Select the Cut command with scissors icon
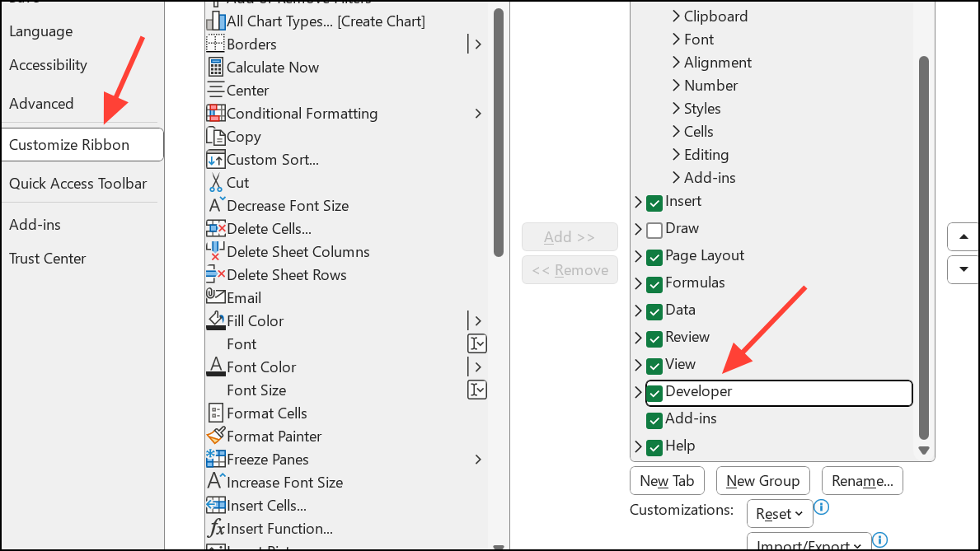980x551 pixels. point(237,182)
